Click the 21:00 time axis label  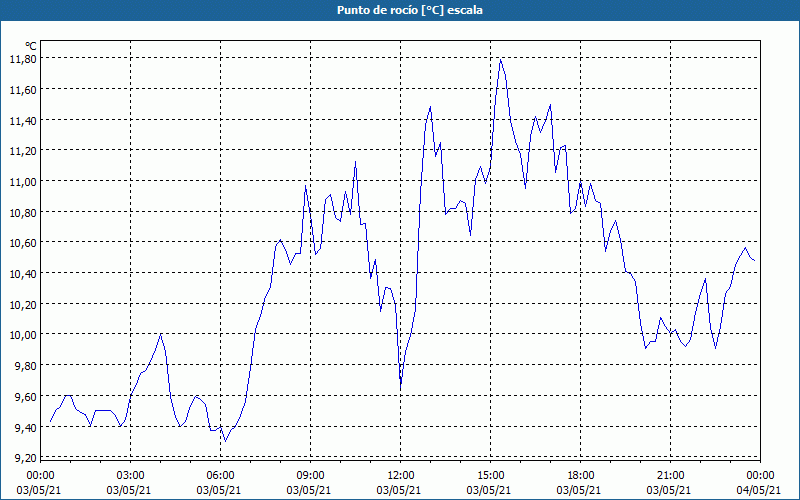click(670, 476)
